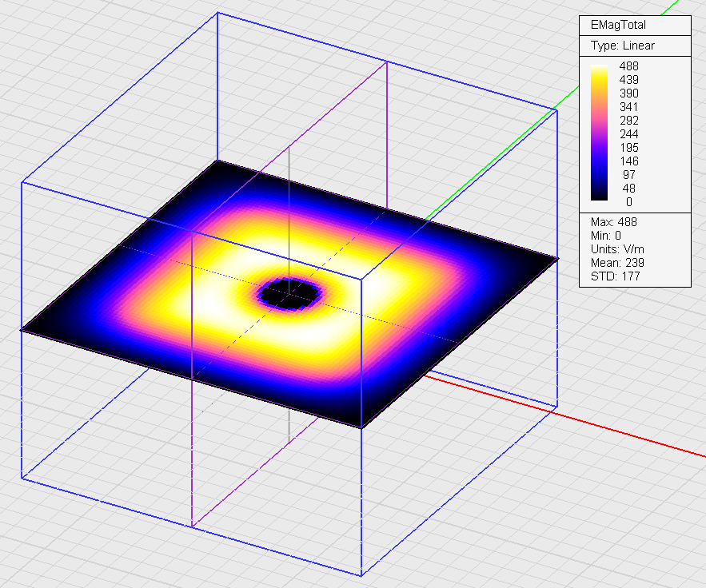
Task: Click the field plot sheet's front corner
Action: pos(361,427)
